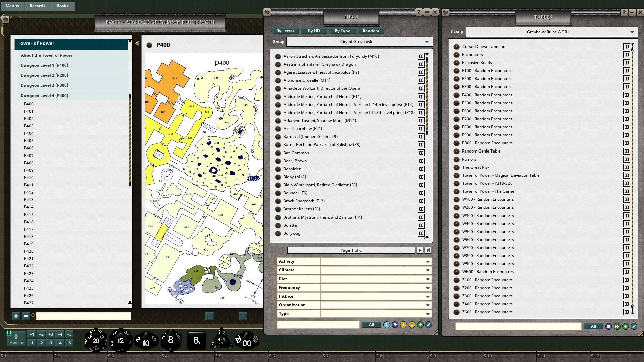Open help via question mark on the Tables window

pyautogui.click(x=624, y=12)
